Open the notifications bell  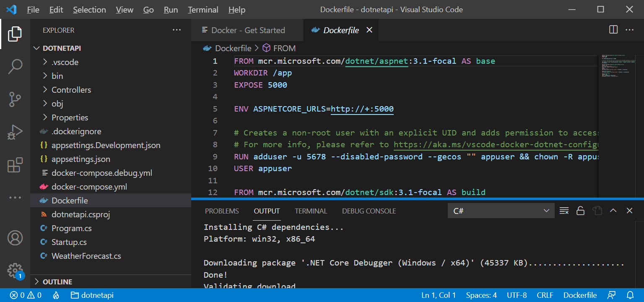[x=630, y=295]
